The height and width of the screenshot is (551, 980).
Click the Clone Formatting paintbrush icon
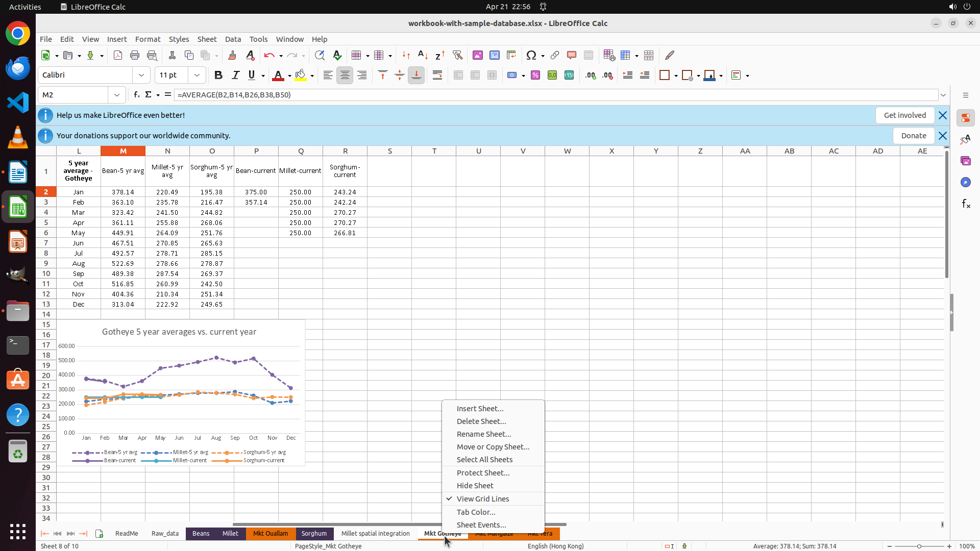point(232,55)
